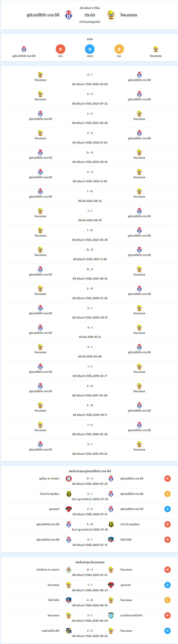Click yellow 8 wins circle for Cobresal
This screenshot has height=644, width=178.
119,49
